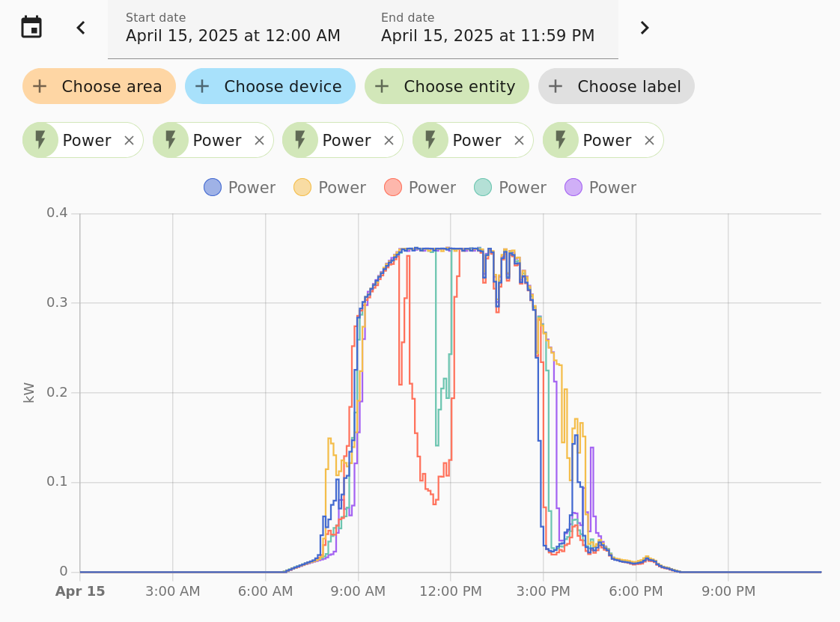Open the Choose device picker

click(x=270, y=86)
